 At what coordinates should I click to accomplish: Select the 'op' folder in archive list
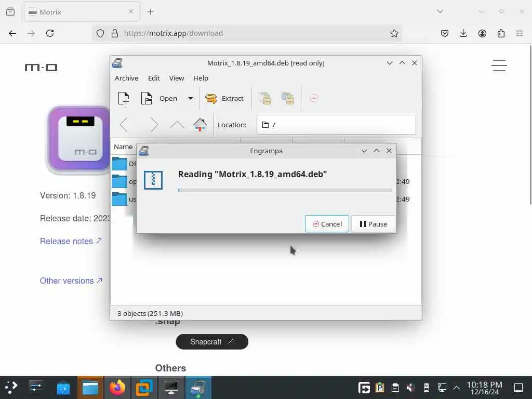[x=124, y=181]
